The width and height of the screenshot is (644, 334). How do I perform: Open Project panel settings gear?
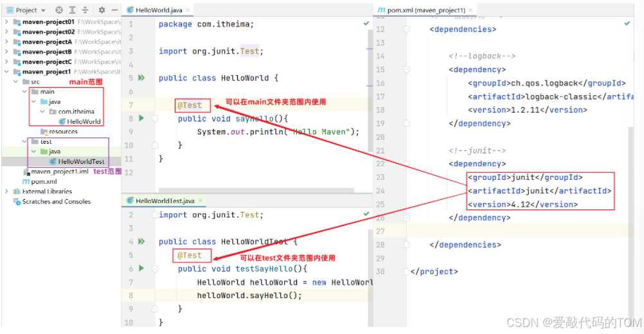[x=102, y=10]
